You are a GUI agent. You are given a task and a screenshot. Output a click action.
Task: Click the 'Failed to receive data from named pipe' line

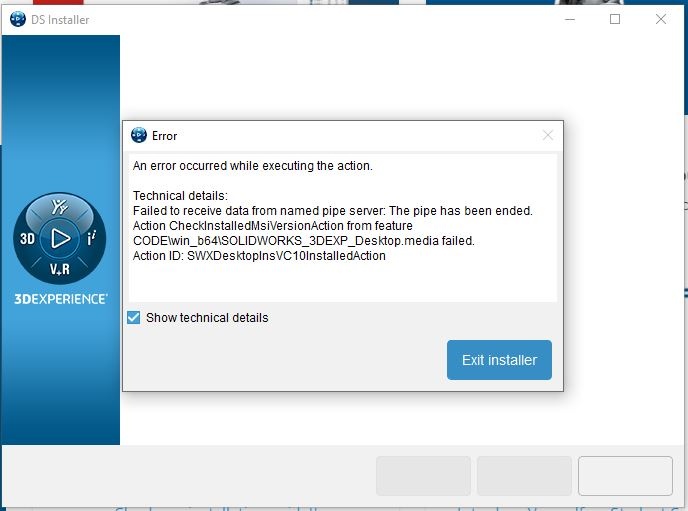333,211
